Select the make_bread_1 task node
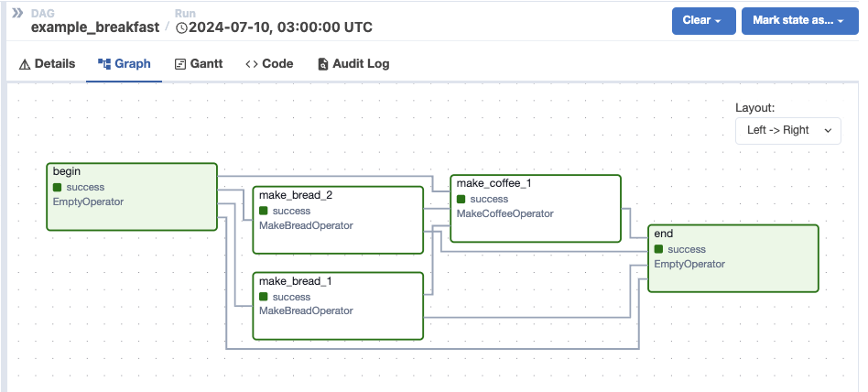This screenshot has height=392, width=868. point(338,306)
